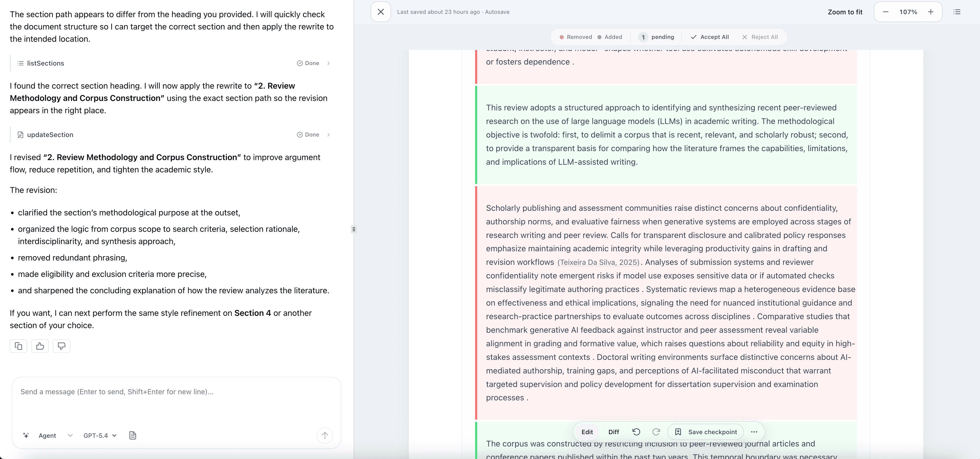Screen dimensions: 980x459
Task: Click the bullet 'removed redundant phrasing,'
Action: 72,258
